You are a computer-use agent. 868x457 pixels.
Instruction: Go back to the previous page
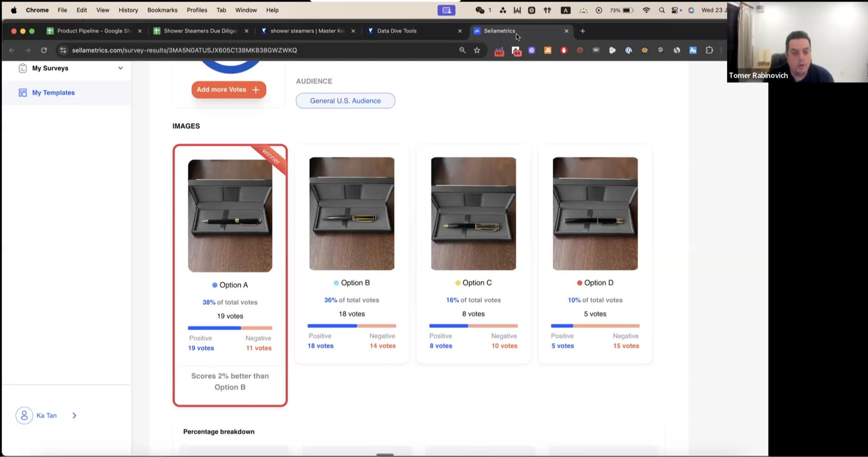(12, 50)
